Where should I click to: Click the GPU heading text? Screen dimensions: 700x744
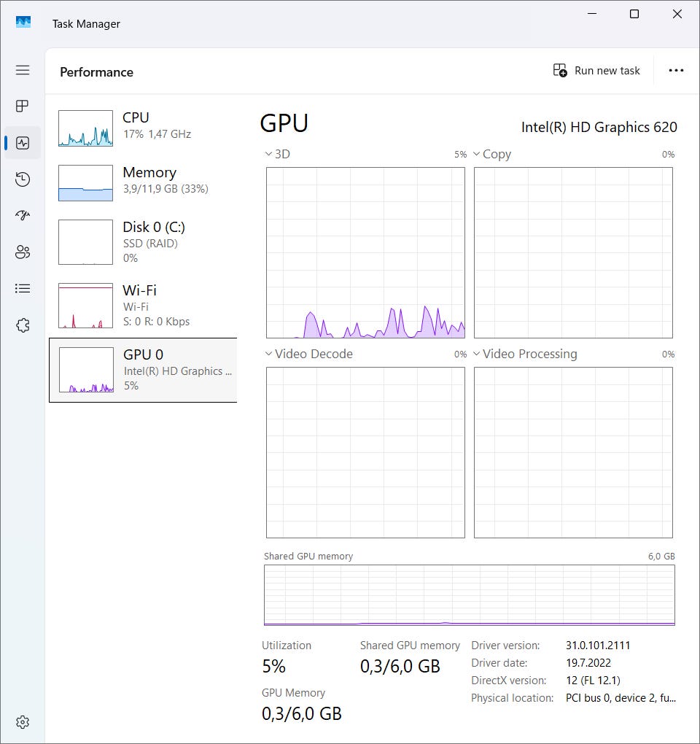[284, 123]
